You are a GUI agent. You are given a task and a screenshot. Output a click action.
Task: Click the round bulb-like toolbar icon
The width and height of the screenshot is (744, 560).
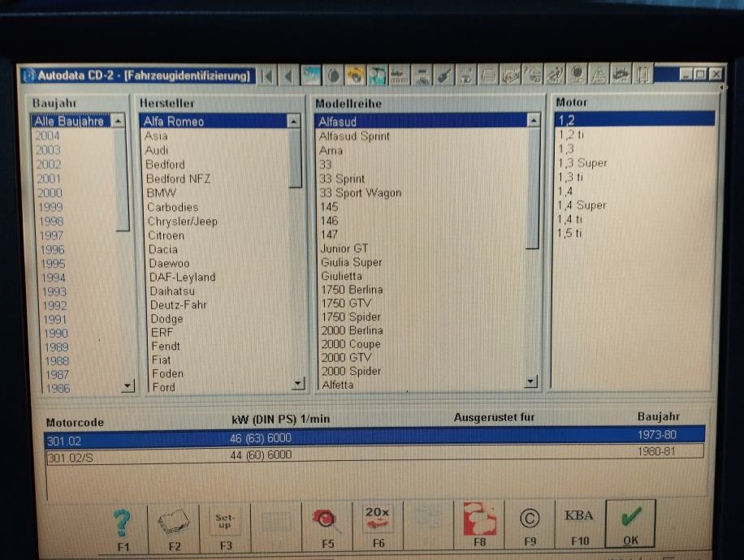click(577, 75)
